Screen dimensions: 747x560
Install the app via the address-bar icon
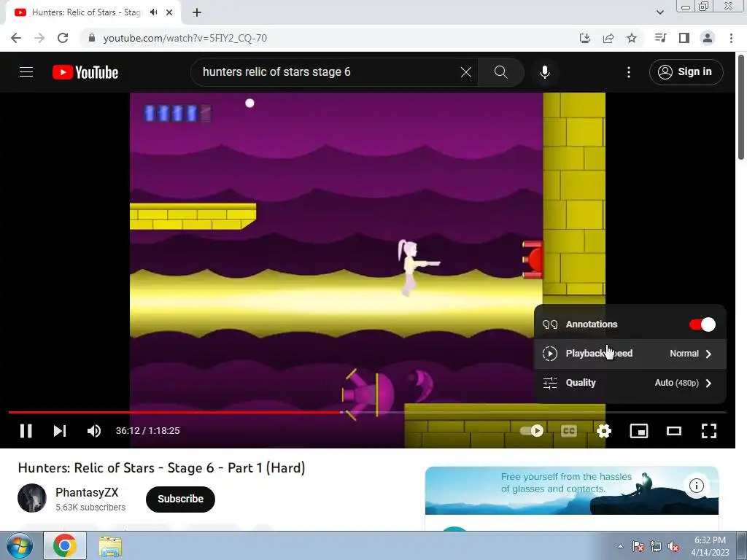[585, 38]
